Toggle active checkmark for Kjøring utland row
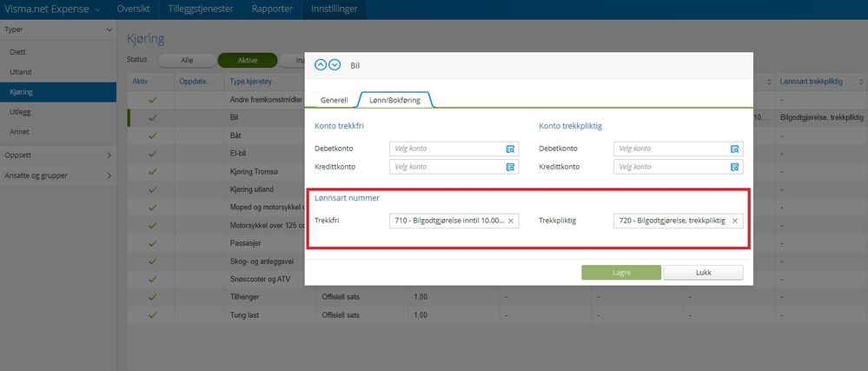This screenshot has height=371, width=868. pos(153,189)
